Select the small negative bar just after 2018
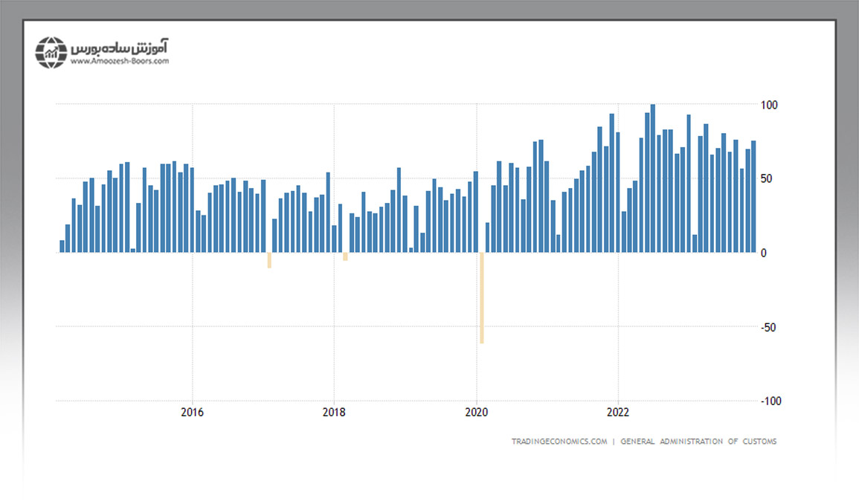The width and height of the screenshot is (859, 504). (346, 256)
